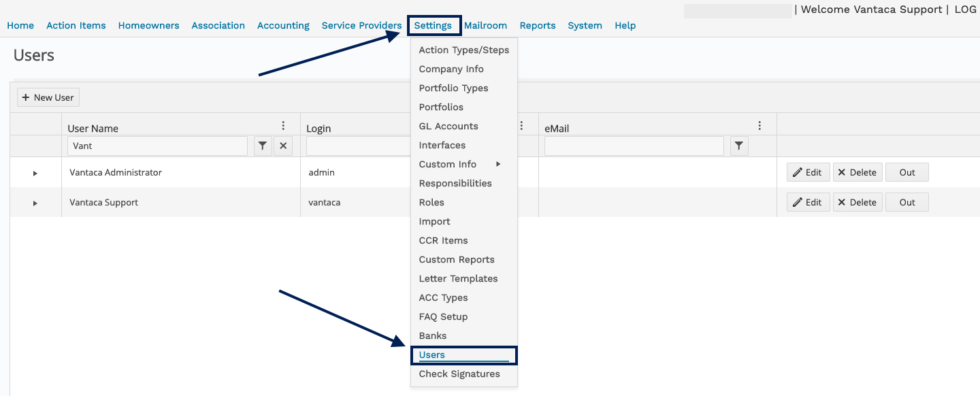980x396 pixels.
Task: Open Import from the Settings menu
Action: point(435,221)
